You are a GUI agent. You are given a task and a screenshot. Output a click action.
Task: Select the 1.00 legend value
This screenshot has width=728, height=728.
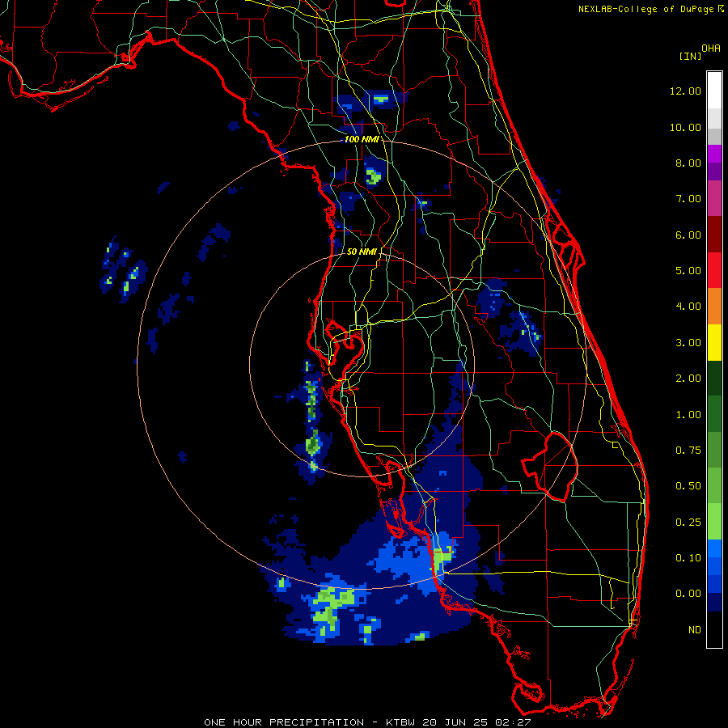click(688, 415)
